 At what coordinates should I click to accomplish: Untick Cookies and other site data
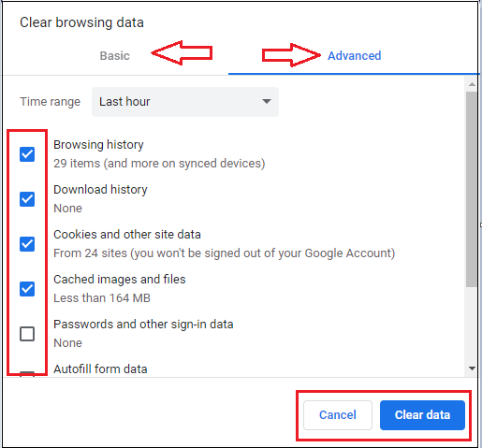(x=27, y=244)
